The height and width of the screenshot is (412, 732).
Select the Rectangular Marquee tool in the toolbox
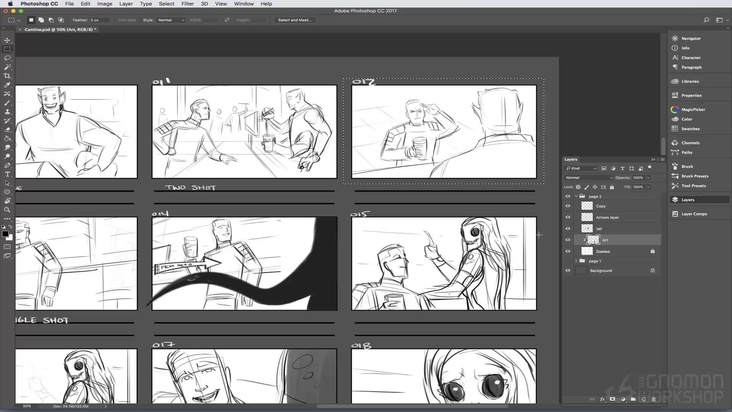pos(7,49)
